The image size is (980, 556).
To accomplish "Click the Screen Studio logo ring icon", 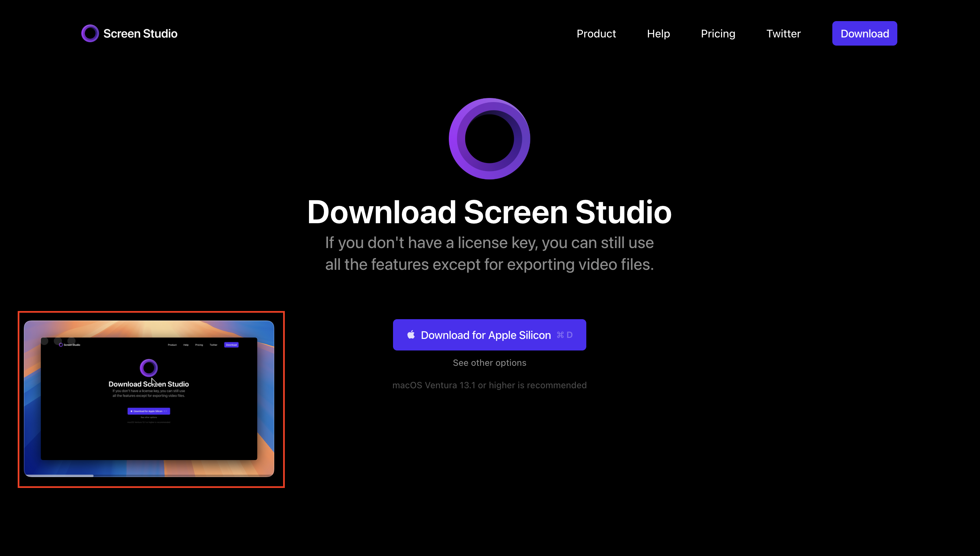I will [x=90, y=33].
